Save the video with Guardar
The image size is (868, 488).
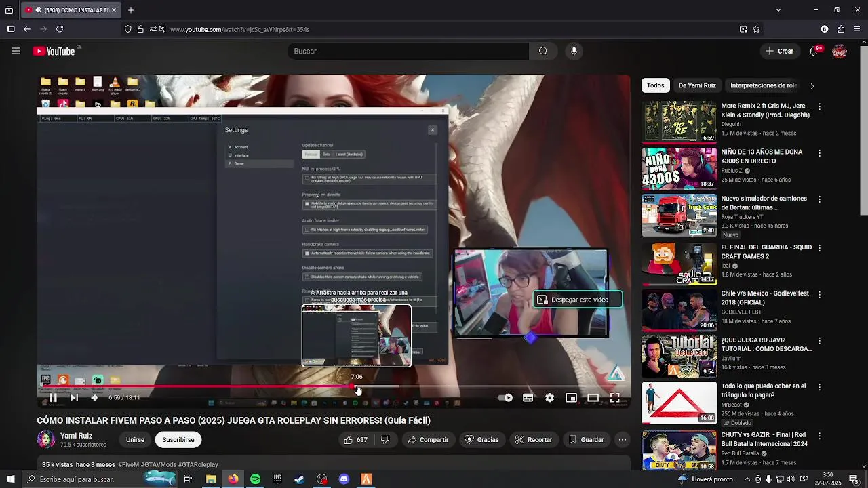click(586, 440)
